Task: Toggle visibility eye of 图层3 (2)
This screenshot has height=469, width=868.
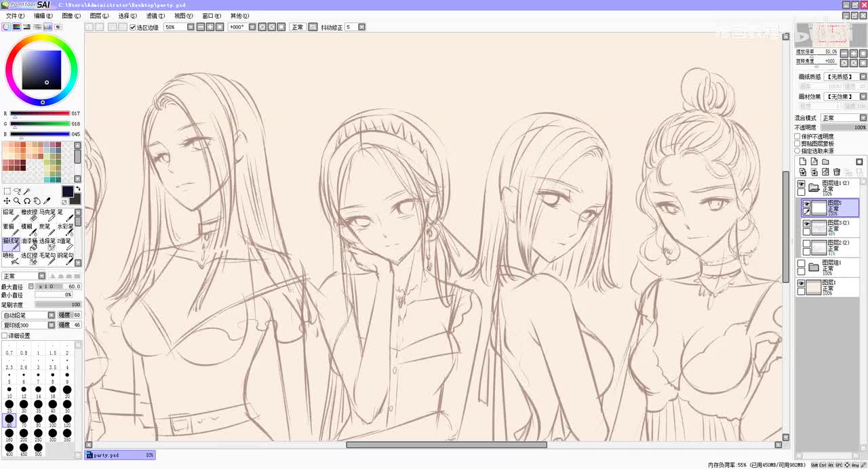Action: (807, 223)
